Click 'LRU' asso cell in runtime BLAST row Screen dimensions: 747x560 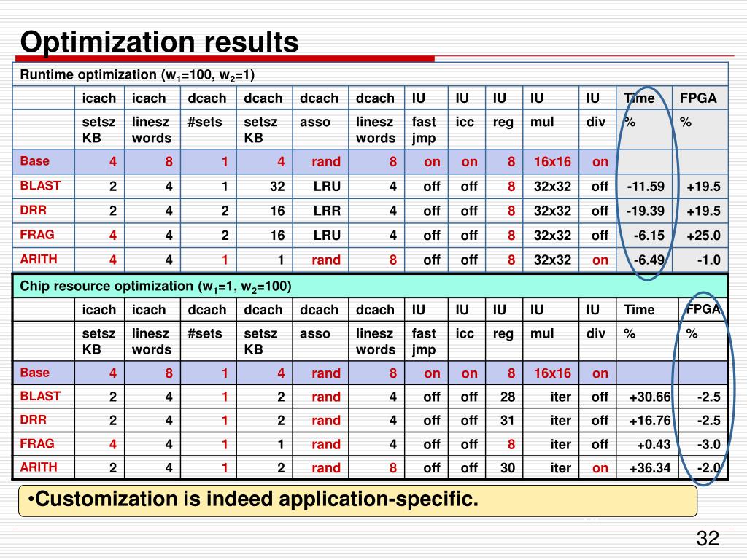pyautogui.click(x=327, y=186)
